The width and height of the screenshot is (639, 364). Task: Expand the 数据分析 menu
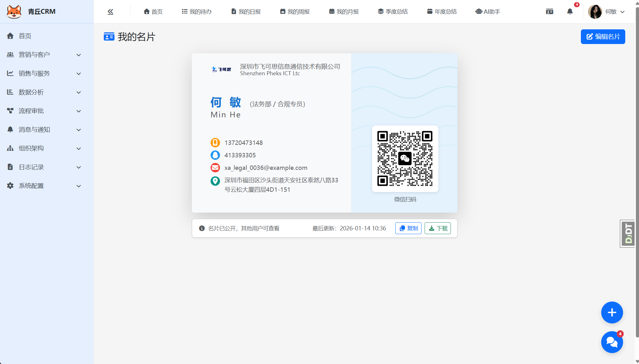(x=44, y=92)
